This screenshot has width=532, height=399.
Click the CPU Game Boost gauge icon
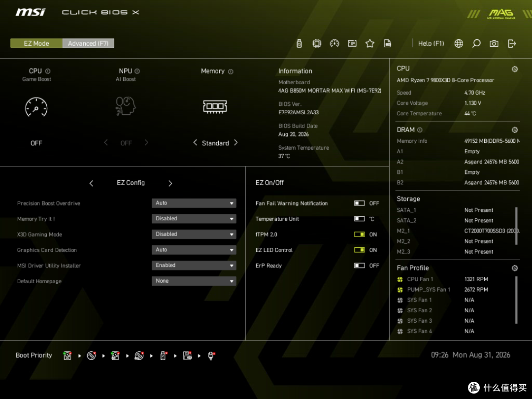point(36,107)
